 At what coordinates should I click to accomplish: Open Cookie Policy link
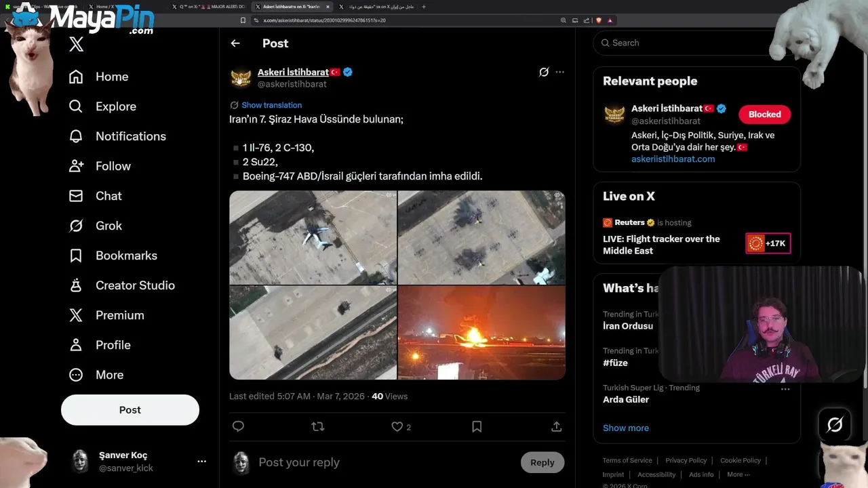pyautogui.click(x=740, y=460)
